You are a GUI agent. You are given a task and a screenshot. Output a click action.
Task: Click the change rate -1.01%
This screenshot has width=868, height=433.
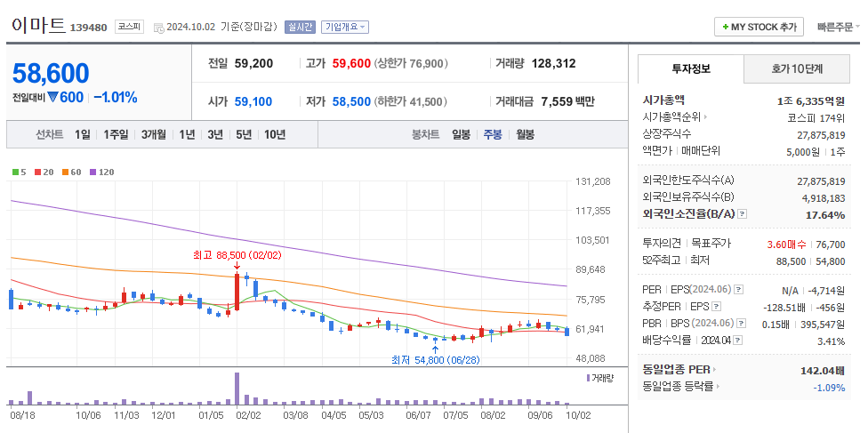[x=115, y=98]
